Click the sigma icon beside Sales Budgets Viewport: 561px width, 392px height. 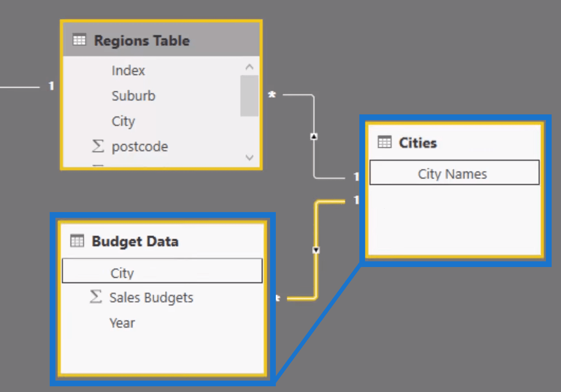[96, 296]
